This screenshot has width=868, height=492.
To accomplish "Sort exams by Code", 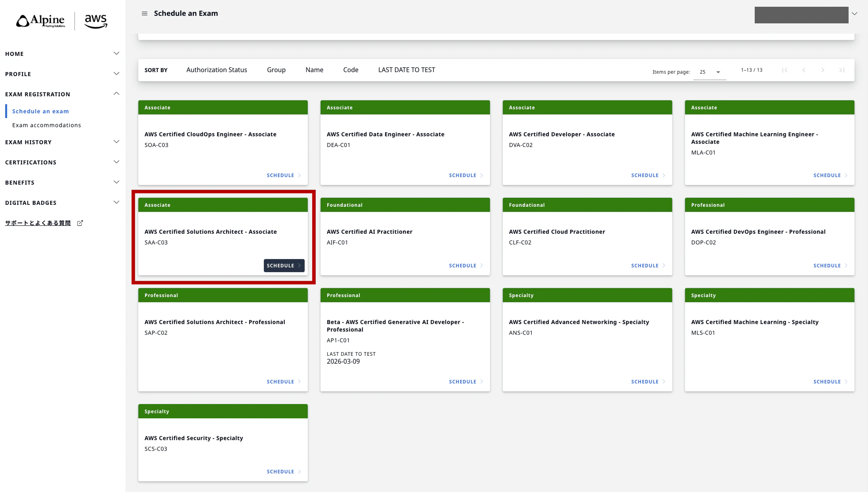I will pos(351,70).
